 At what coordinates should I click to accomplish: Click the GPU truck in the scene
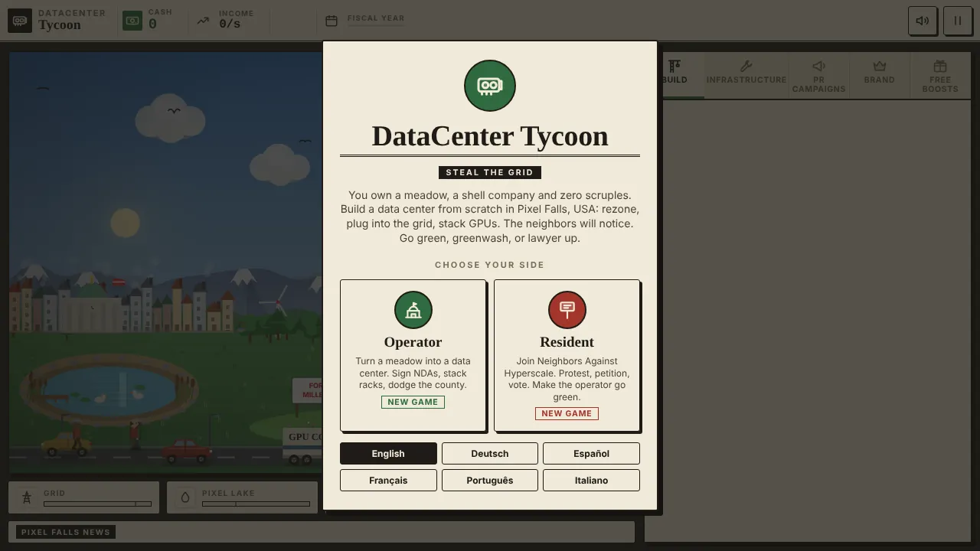tap(302, 447)
